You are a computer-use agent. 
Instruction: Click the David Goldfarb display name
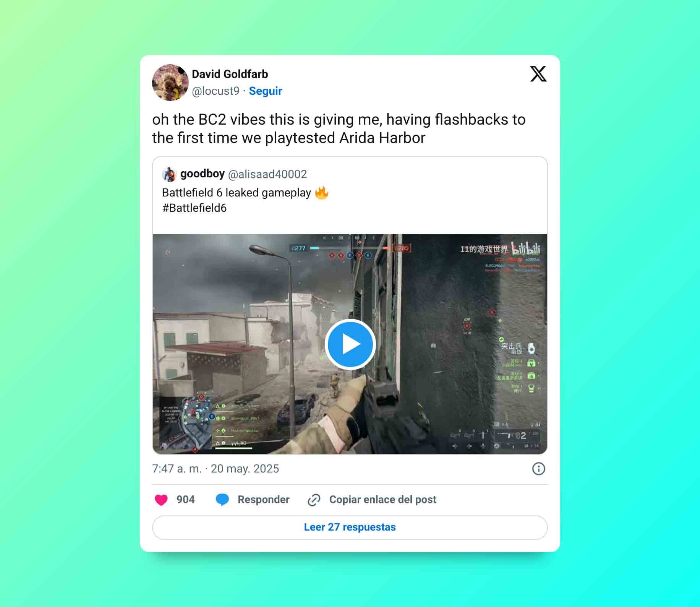coord(230,74)
